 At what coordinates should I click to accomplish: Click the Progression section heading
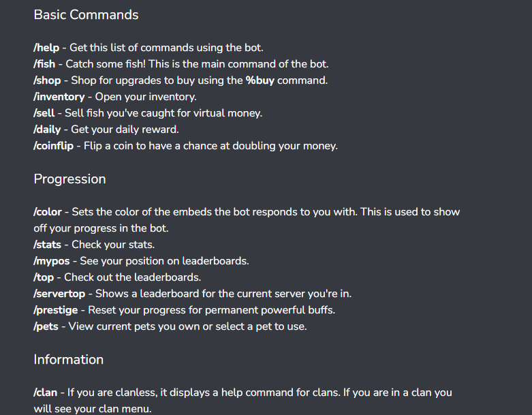[x=70, y=179]
